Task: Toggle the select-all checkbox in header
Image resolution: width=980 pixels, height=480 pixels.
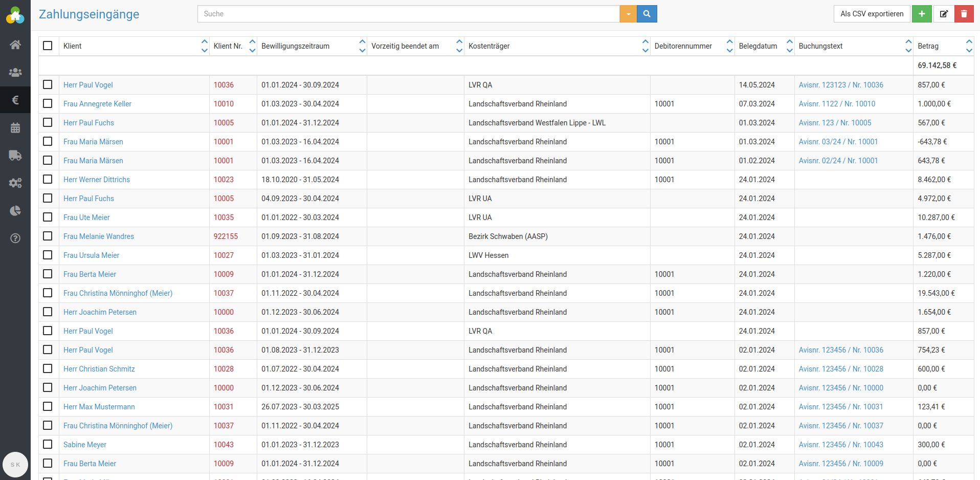Action: (48, 46)
